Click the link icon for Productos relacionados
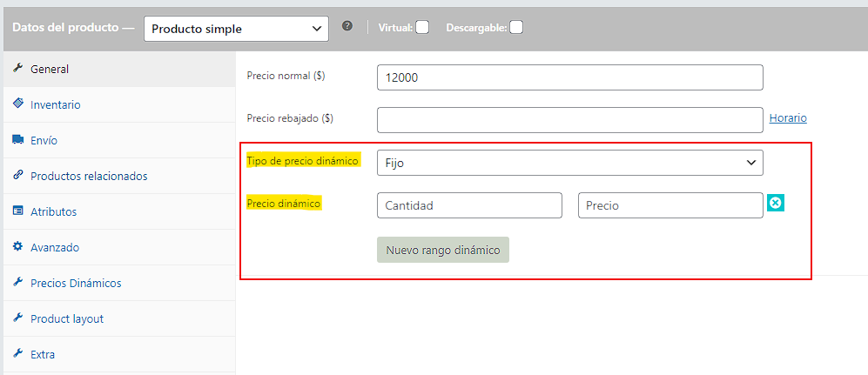Screen dimensions: 868x375 [17, 175]
